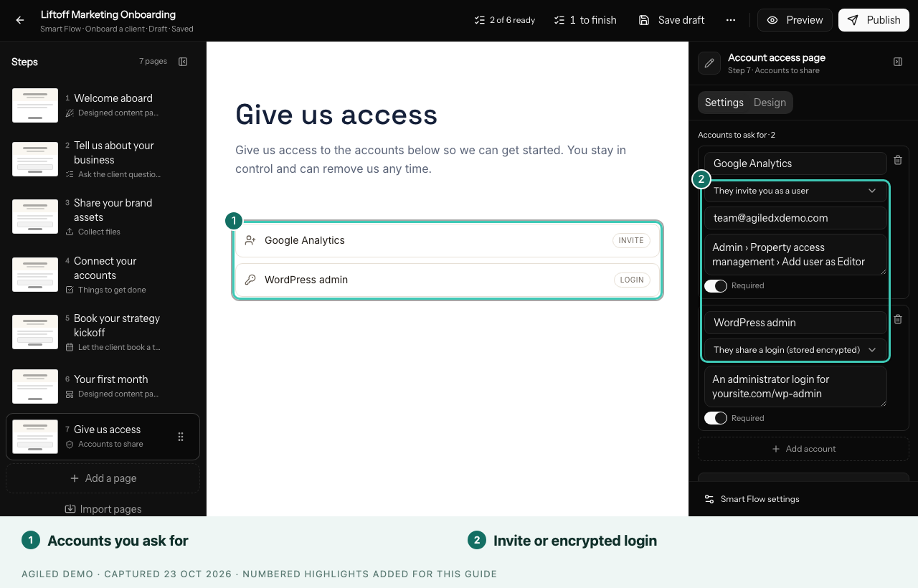Grab the drag handle on Give us access step
Screen dimensions: 918x588
pyautogui.click(x=181, y=437)
